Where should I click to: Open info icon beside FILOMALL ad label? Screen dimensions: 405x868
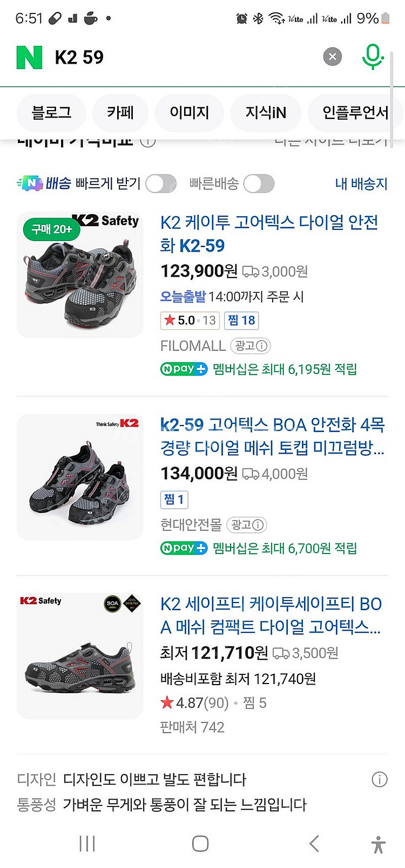[262, 346]
